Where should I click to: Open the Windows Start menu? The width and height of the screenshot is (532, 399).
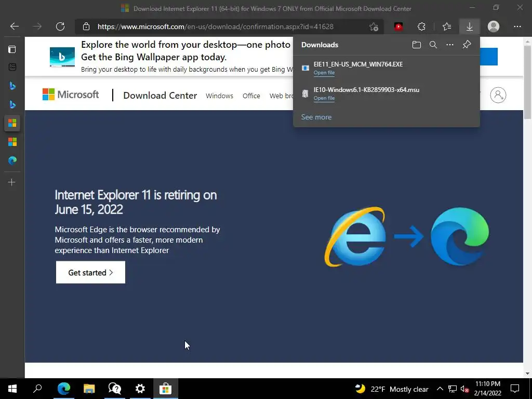click(x=12, y=389)
